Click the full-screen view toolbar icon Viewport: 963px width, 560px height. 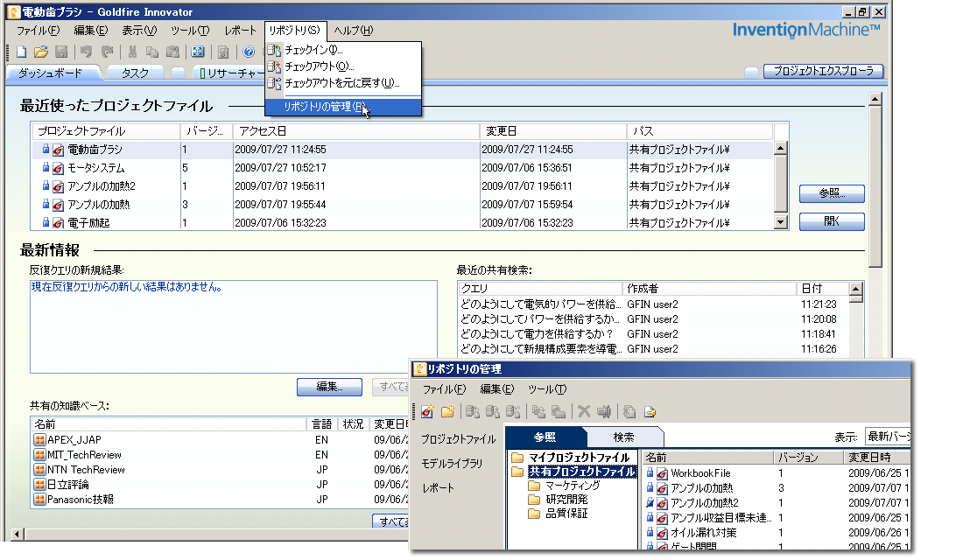pyautogui.click(x=198, y=52)
